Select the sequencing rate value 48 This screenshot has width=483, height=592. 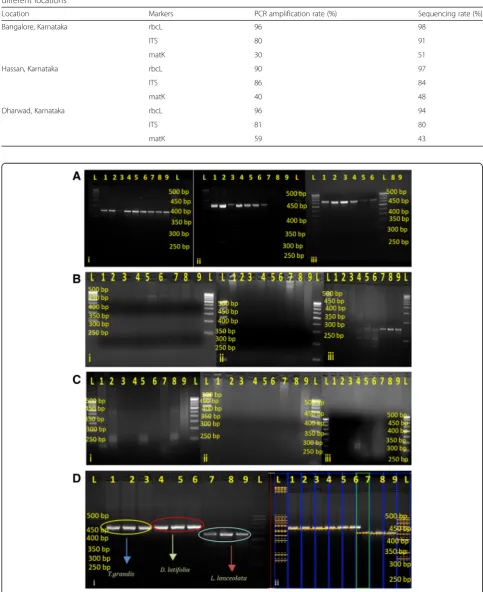point(422,97)
